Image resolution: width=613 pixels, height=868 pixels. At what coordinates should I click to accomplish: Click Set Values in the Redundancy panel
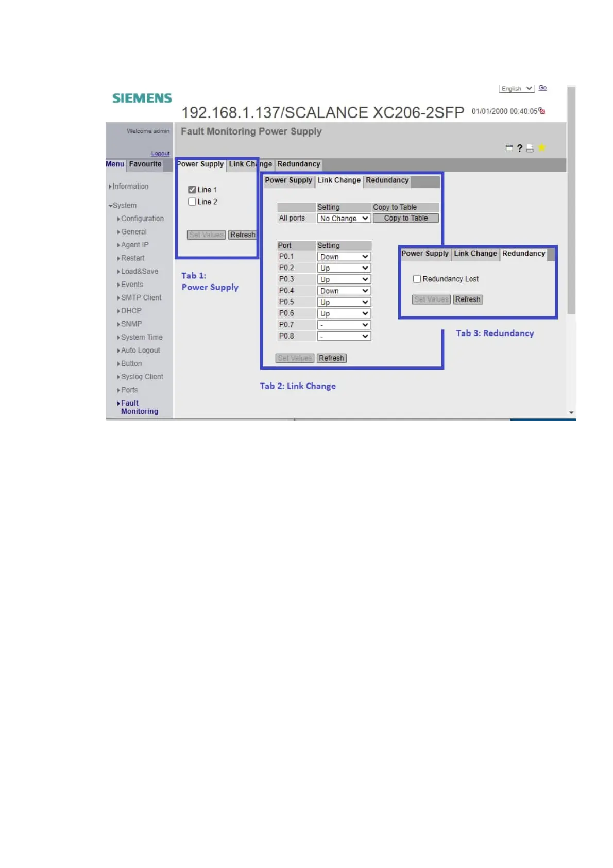point(431,299)
